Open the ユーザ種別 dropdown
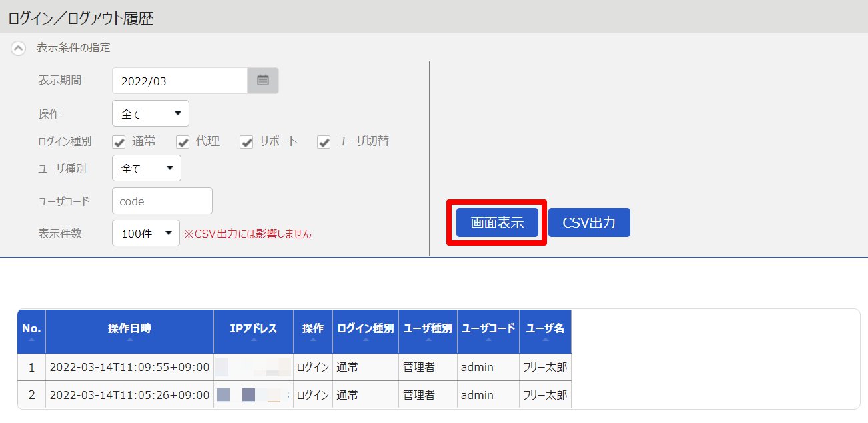The image size is (868, 423). tap(147, 168)
